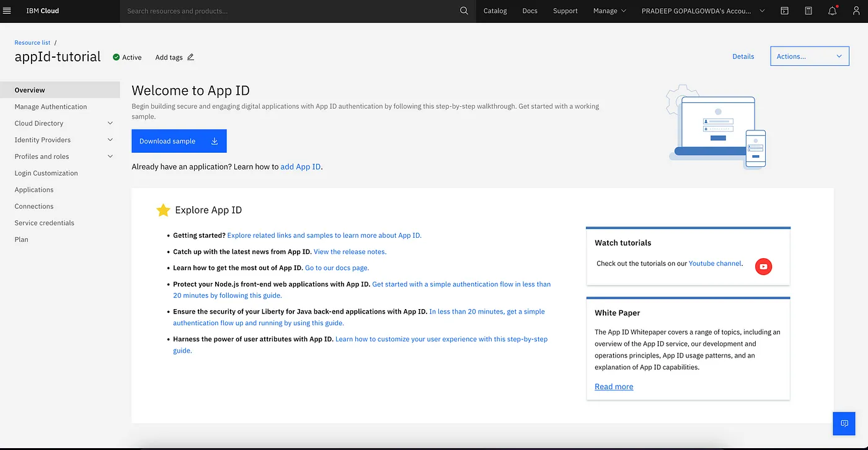Open the Manage menu
This screenshot has width=868, height=450.
click(x=609, y=11)
